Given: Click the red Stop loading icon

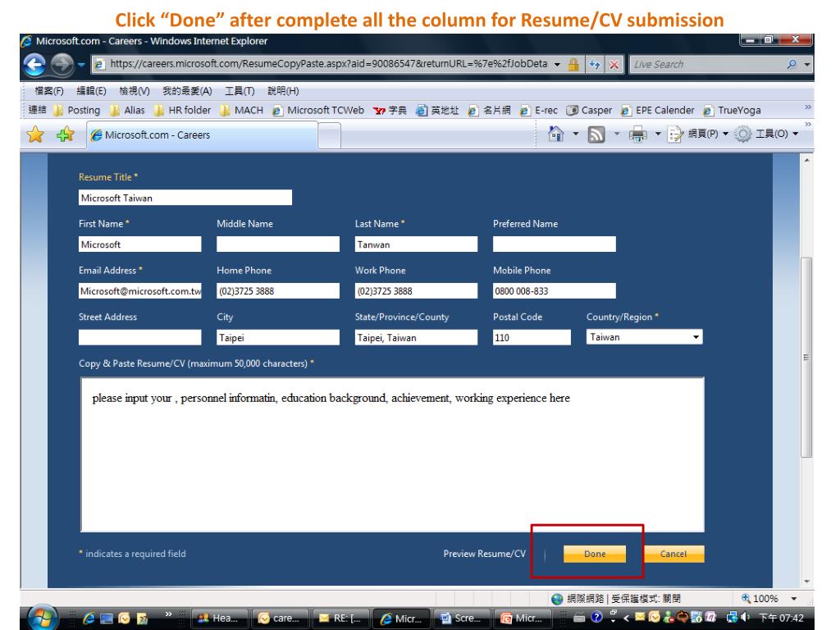Looking at the screenshot, I should [614, 65].
